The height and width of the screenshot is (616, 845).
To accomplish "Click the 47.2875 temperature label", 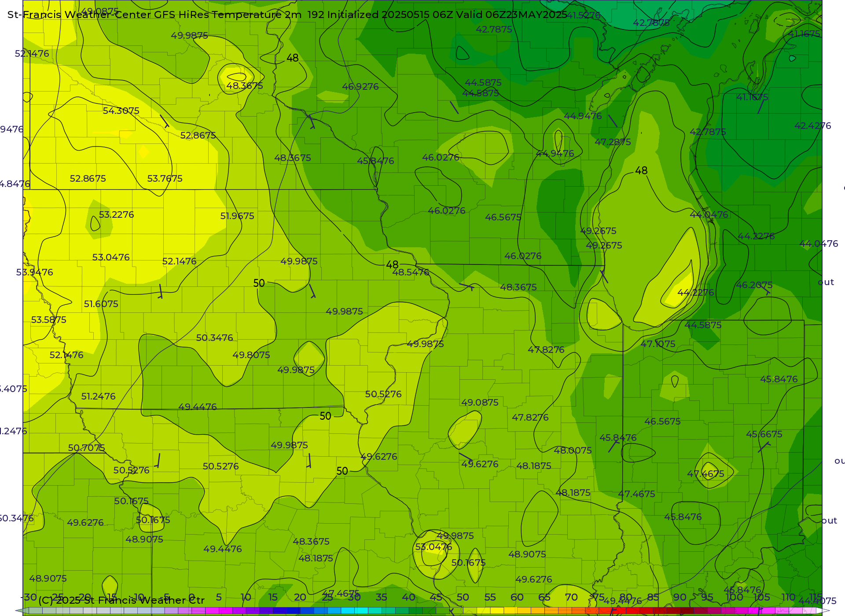I will click(613, 142).
